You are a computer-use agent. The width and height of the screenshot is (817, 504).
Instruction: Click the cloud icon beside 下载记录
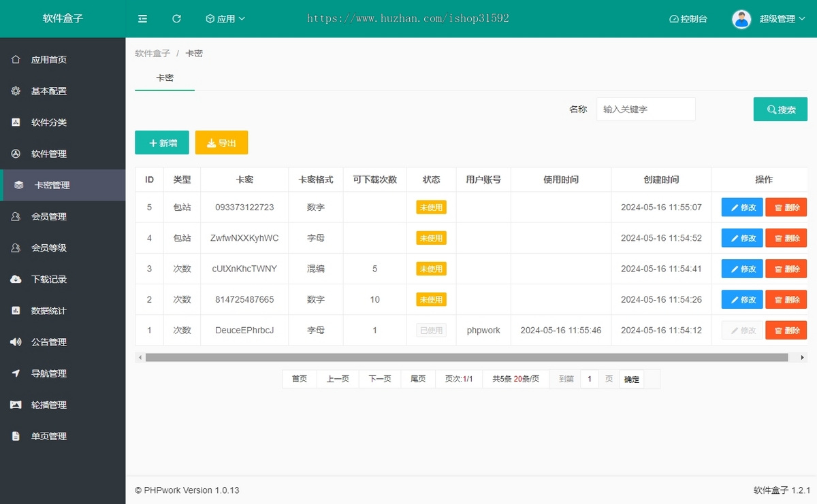point(16,280)
